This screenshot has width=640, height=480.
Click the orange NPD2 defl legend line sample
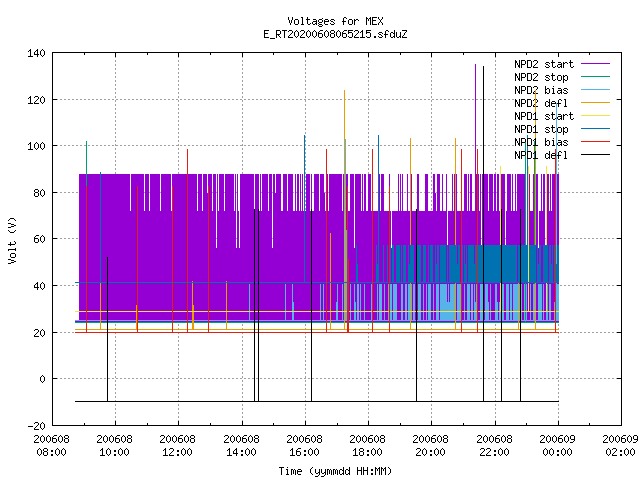tap(595, 102)
